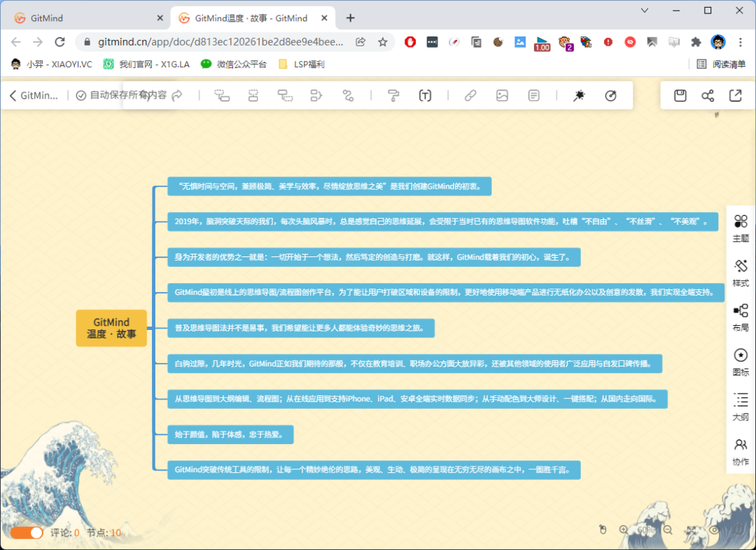Click the circular target icon in toolbar
Image resolution: width=756 pixels, height=550 pixels.
[611, 95]
